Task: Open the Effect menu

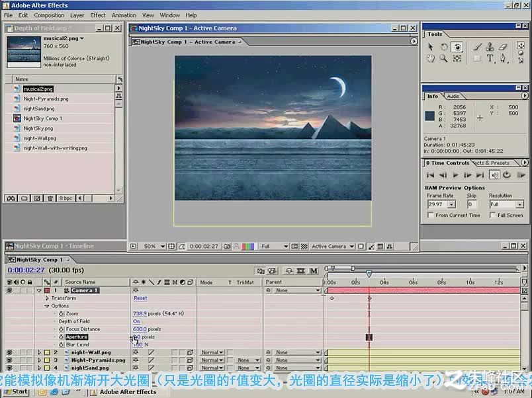Action: pos(98,15)
